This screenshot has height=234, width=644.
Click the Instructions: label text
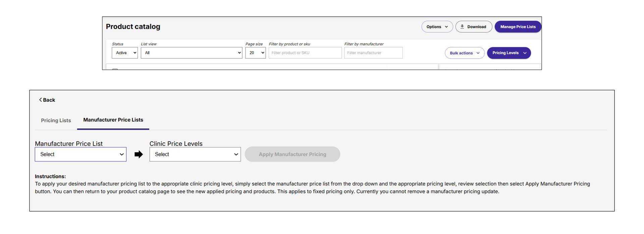pos(50,176)
